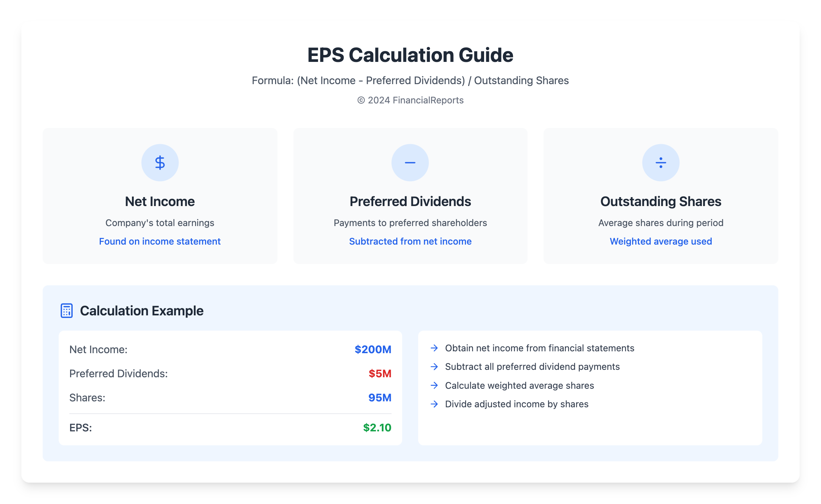
Task: Click the minus sign icon
Action: [410, 163]
